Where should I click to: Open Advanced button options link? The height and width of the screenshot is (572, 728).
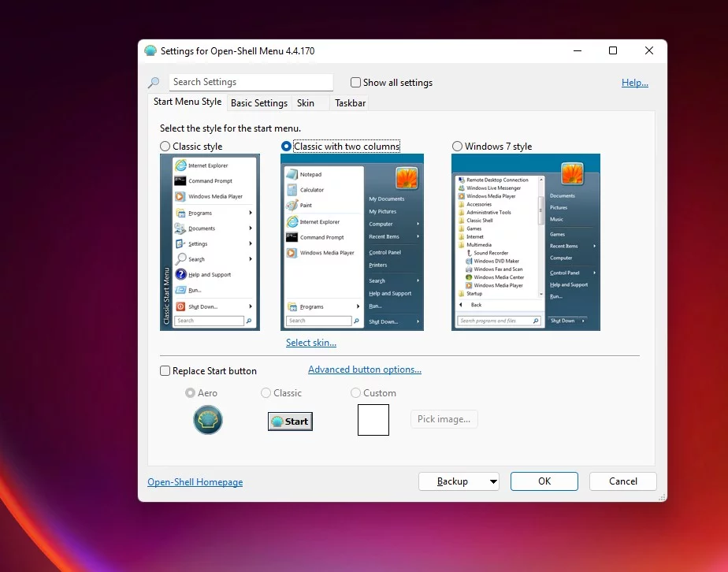point(365,370)
